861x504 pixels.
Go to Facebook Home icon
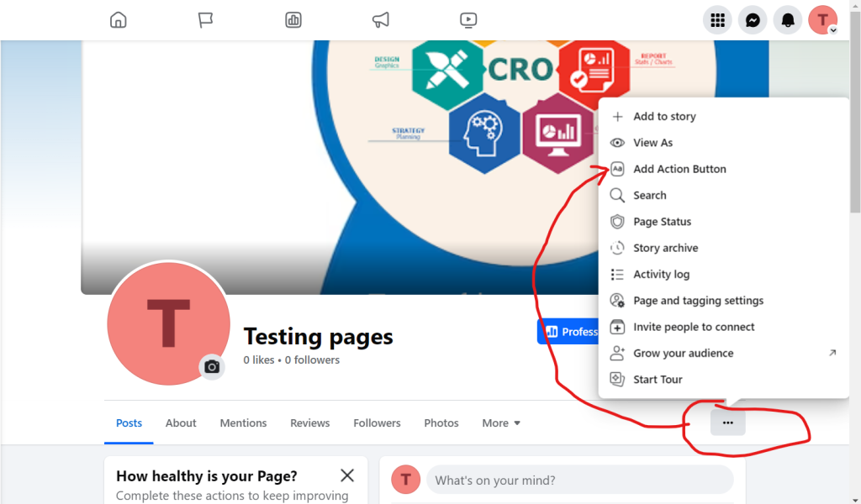coord(118,20)
